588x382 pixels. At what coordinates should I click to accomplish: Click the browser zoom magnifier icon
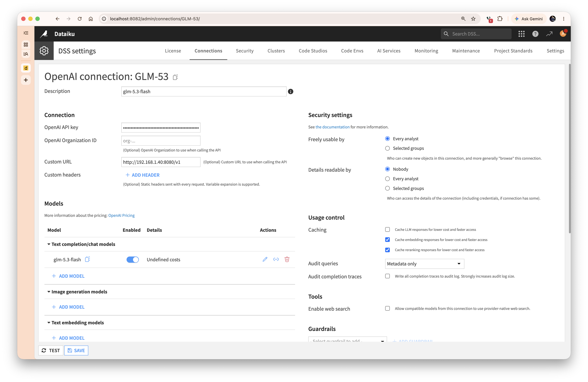463,19
